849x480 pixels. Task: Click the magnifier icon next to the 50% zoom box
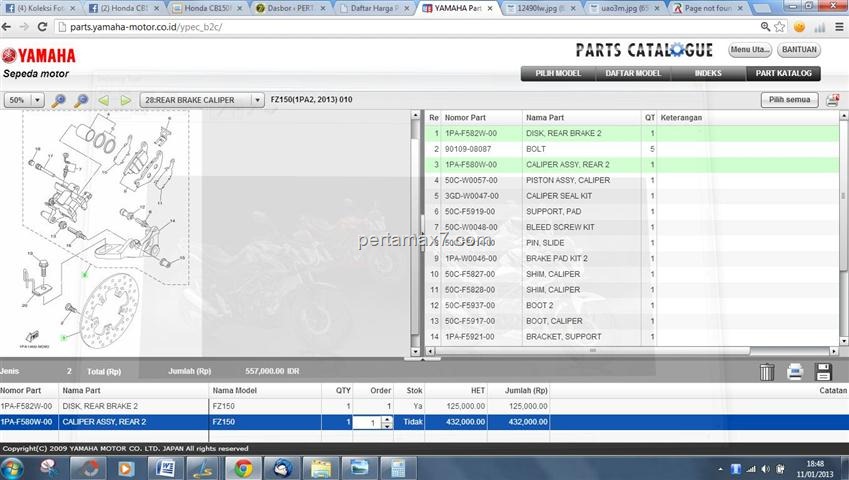(59, 100)
